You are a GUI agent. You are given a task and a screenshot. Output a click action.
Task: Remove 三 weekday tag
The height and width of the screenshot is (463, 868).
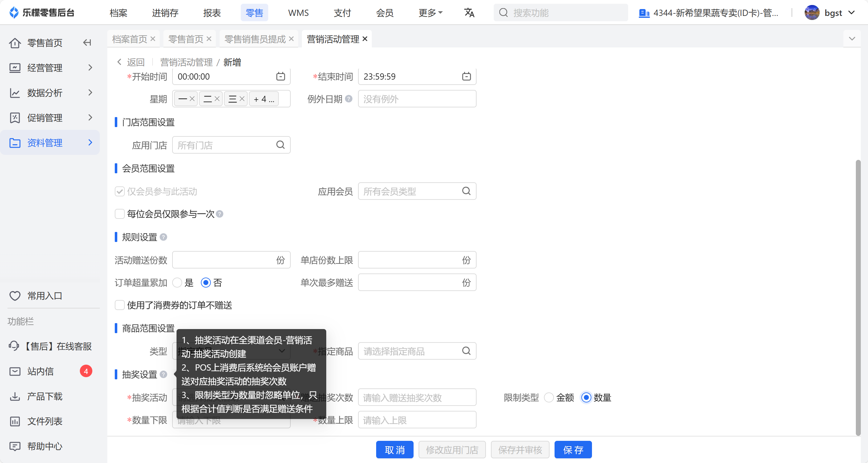coord(242,99)
